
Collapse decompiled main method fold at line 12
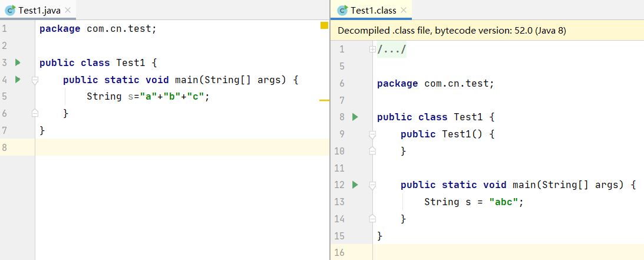tap(372, 186)
